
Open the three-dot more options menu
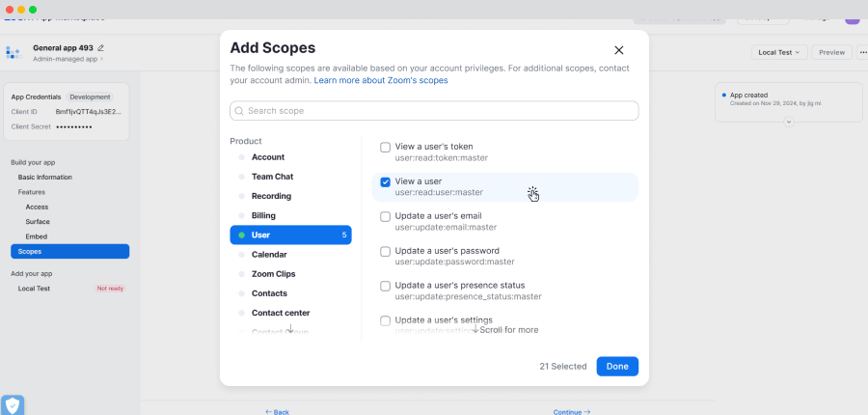click(862, 53)
